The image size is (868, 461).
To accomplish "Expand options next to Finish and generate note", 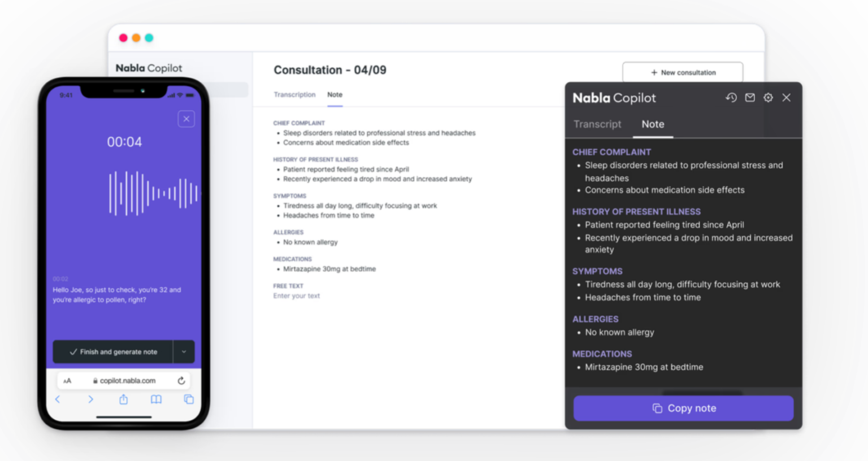I will (x=184, y=351).
